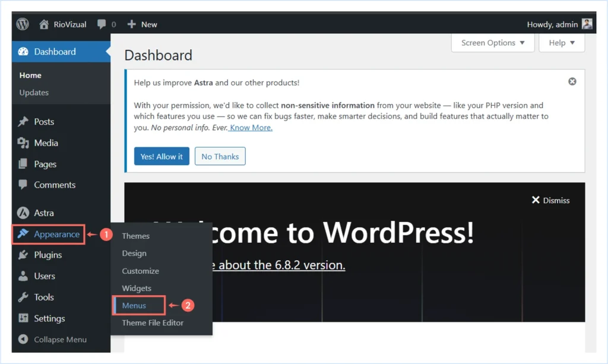Click the WordPress logo in the toolbar
The width and height of the screenshot is (608, 364).
(22, 24)
